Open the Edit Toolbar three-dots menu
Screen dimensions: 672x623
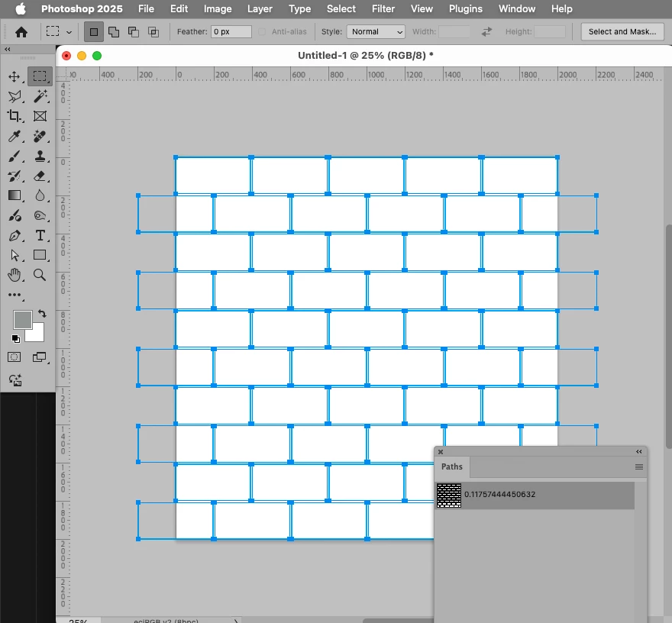coord(15,295)
